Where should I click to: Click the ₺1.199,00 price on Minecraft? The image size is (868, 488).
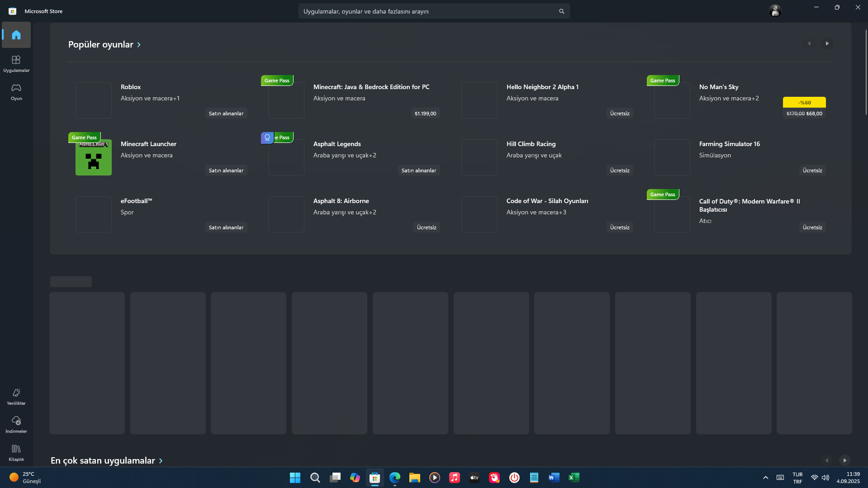click(x=426, y=114)
